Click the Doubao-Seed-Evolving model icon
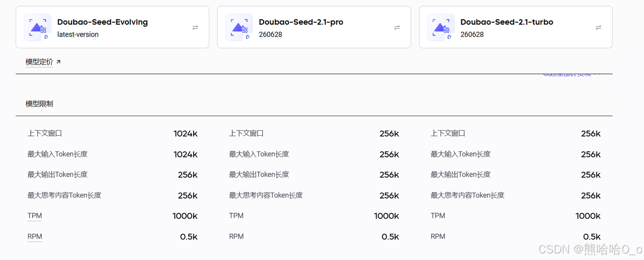This screenshot has height=260, width=644. (x=38, y=27)
